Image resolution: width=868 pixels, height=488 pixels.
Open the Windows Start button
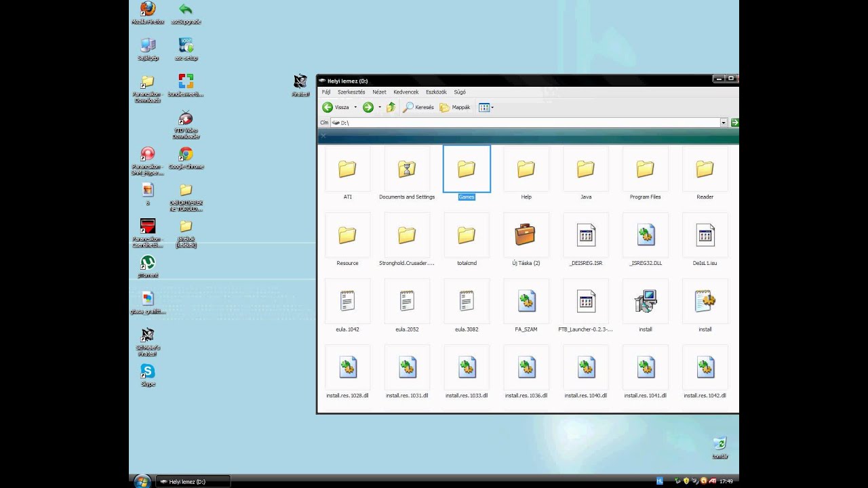point(142,481)
